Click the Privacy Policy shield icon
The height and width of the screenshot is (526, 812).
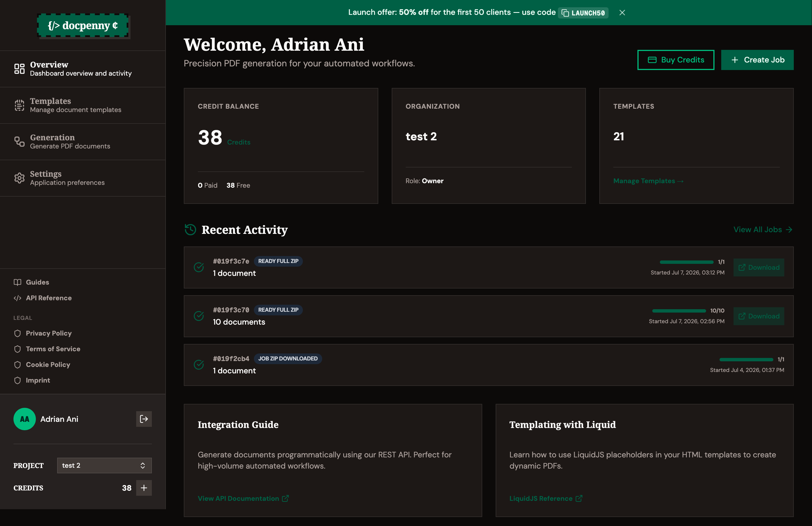(17, 333)
